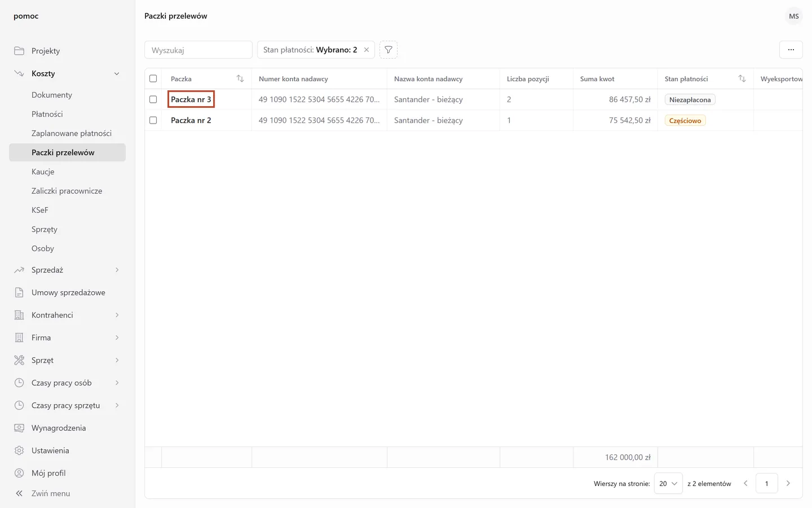Image resolution: width=812 pixels, height=508 pixels.
Task: Click the Niezapłacona status badge
Action: (690, 100)
